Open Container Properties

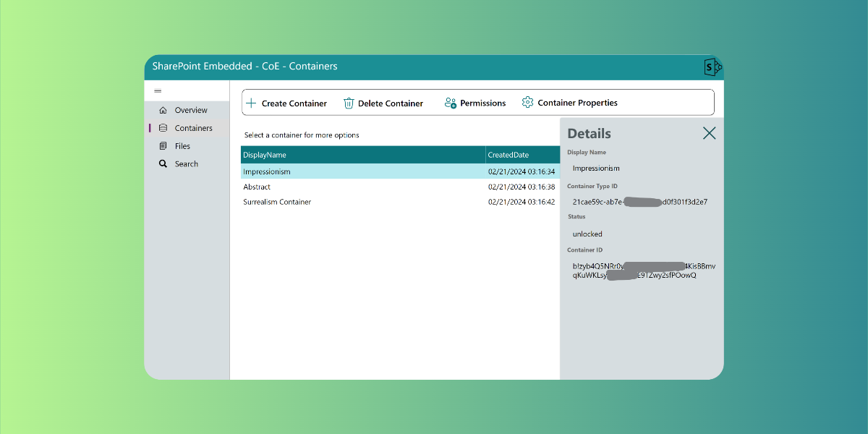click(x=569, y=103)
